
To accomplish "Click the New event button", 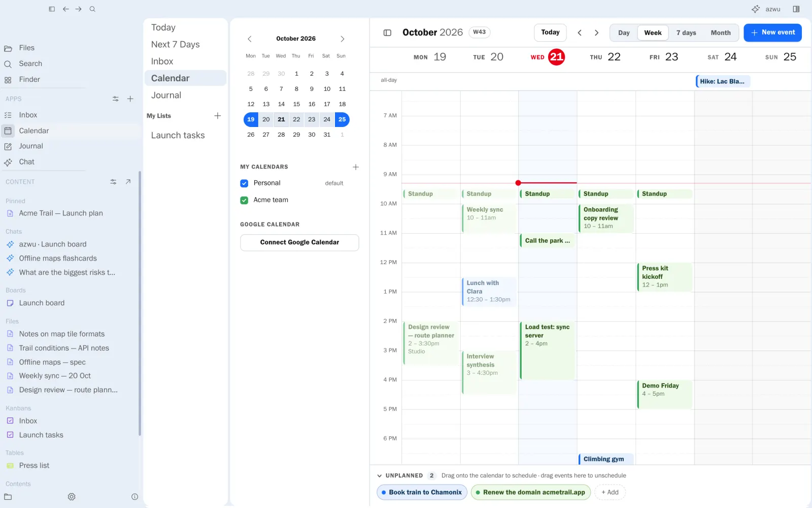I will click(x=773, y=33).
